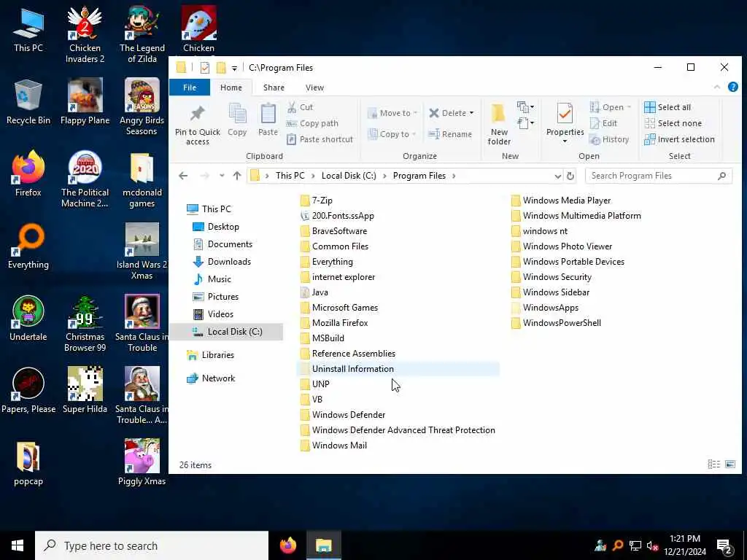Create a New folder from ribbon
Image resolution: width=747 pixels, height=560 pixels.
[499, 124]
